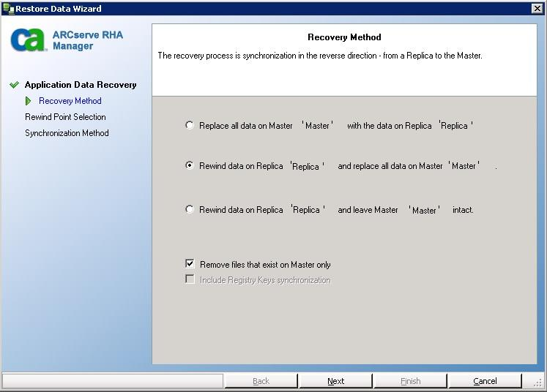Click the Next button

tap(335, 381)
